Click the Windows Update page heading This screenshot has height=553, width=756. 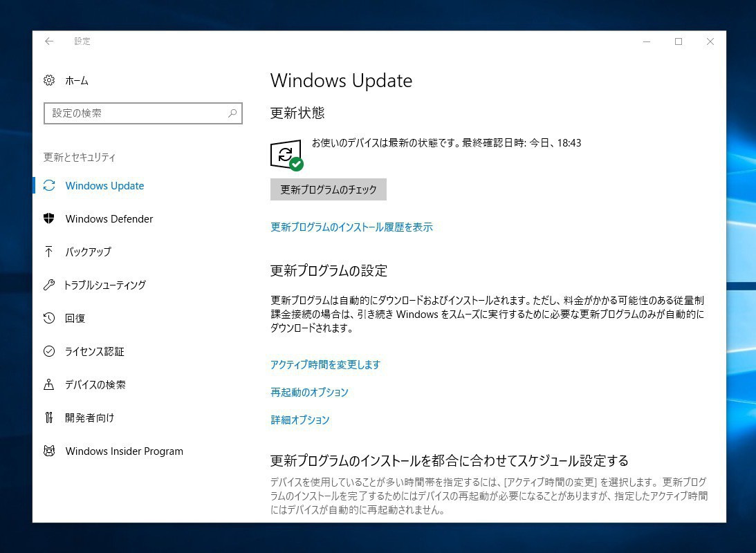coord(342,80)
